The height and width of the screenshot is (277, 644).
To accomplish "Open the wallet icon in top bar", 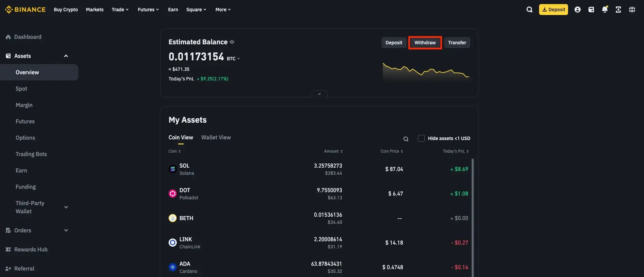I will click(x=591, y=10).
